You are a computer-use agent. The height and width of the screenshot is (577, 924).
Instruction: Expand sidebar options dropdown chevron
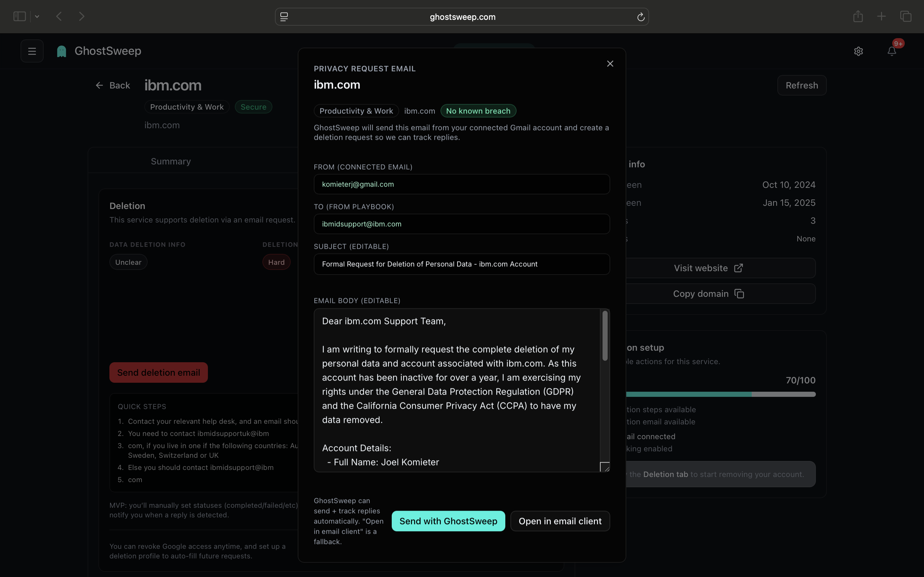(37, 16)
